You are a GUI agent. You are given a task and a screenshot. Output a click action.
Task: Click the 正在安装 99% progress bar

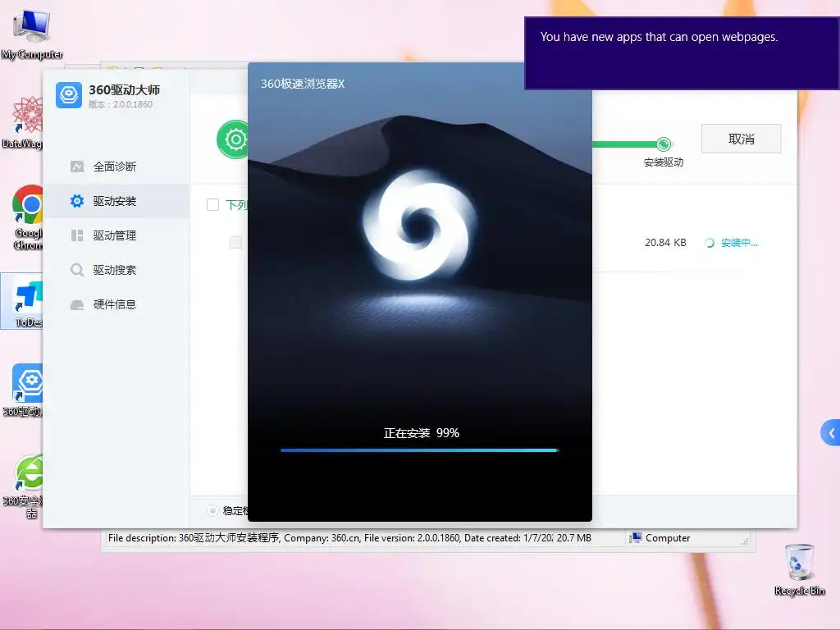pyautogui.click(x=419, y=450)
